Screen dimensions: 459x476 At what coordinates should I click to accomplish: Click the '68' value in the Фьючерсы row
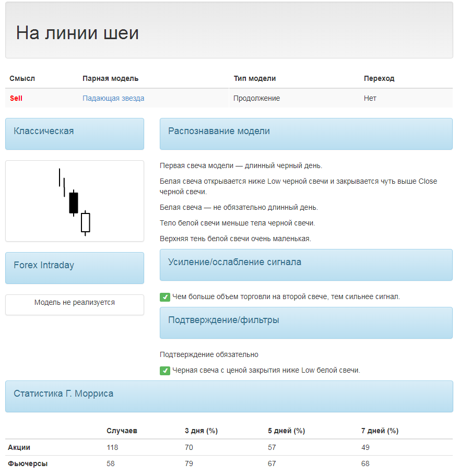pos(366,463)
